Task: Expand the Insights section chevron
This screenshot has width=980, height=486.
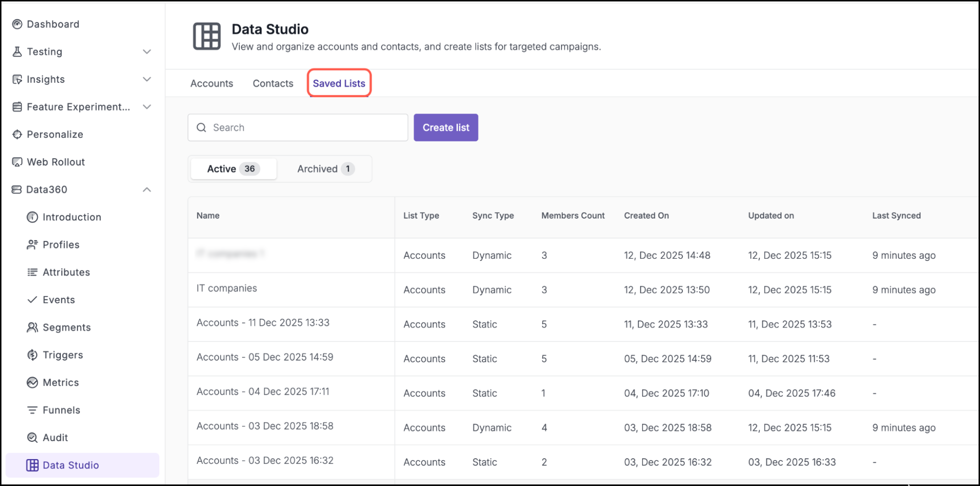Action: click(147, 79)
